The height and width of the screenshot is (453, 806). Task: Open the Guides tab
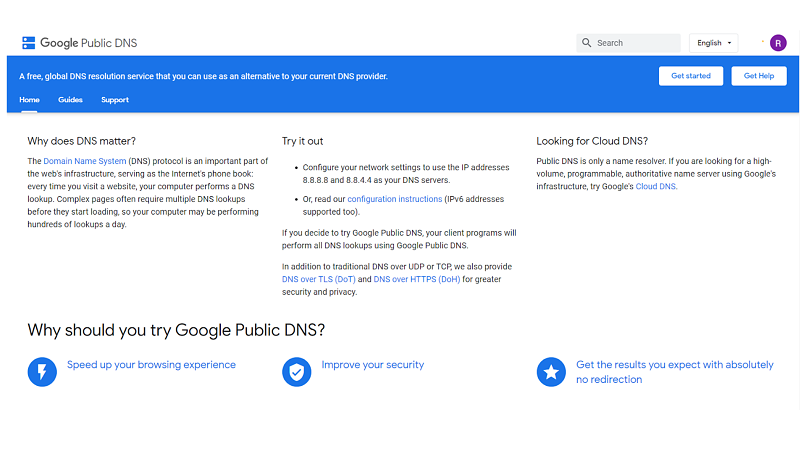point(70,100)
